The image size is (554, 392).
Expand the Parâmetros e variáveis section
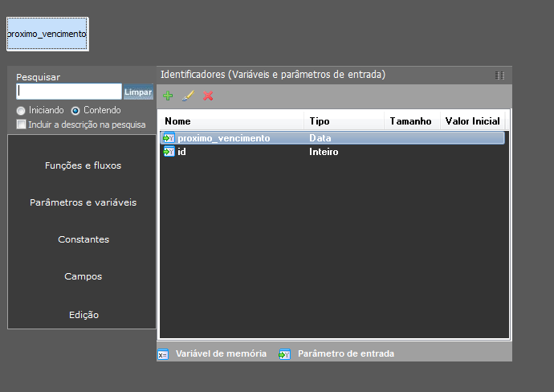tap(83, 202)
